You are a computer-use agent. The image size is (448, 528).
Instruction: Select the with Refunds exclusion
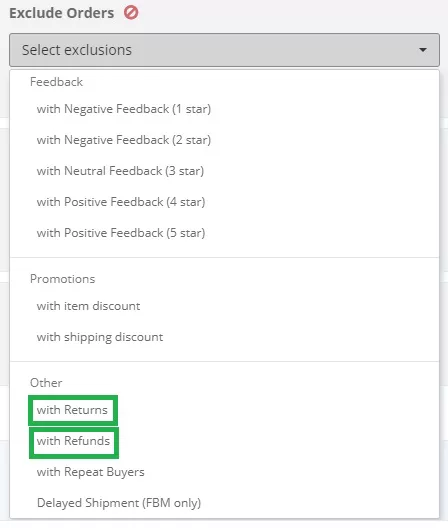(x=73, y=441)
